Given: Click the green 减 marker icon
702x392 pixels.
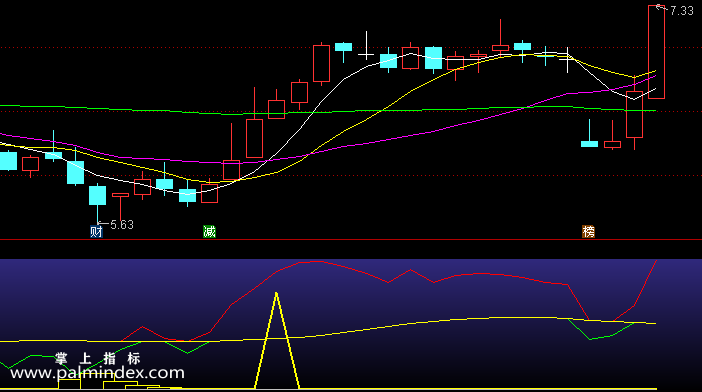Looking at the screenshot, I should click(x=209, y=231).
